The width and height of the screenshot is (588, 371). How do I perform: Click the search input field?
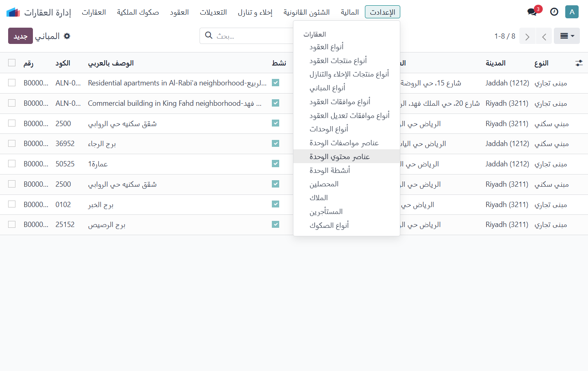click(254, 36)
